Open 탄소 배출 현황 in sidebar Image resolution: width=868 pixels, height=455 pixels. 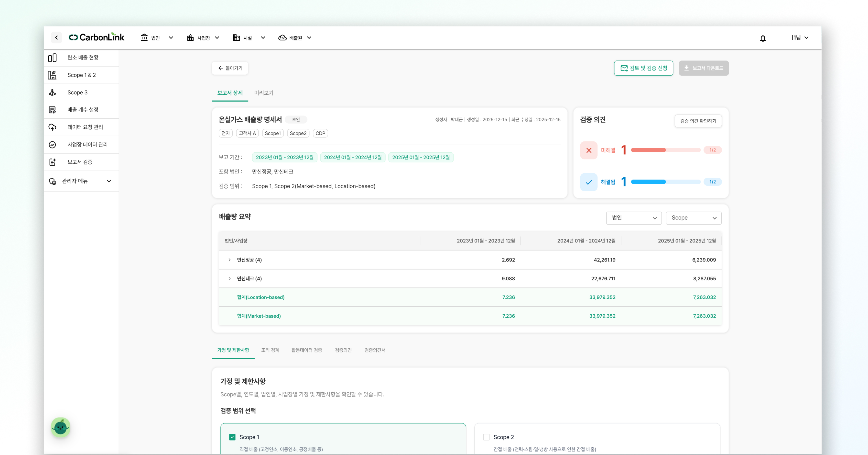coord(81,58)
